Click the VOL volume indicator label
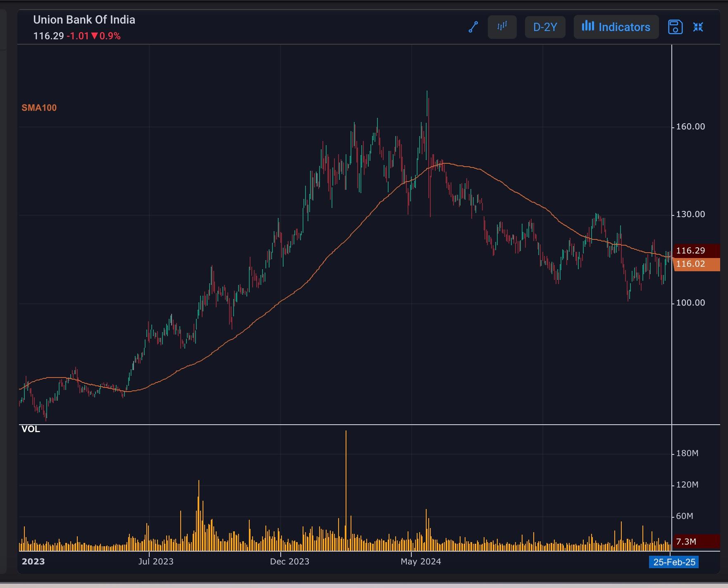Screen dimensions: 728x588 (x=31, y=429)
